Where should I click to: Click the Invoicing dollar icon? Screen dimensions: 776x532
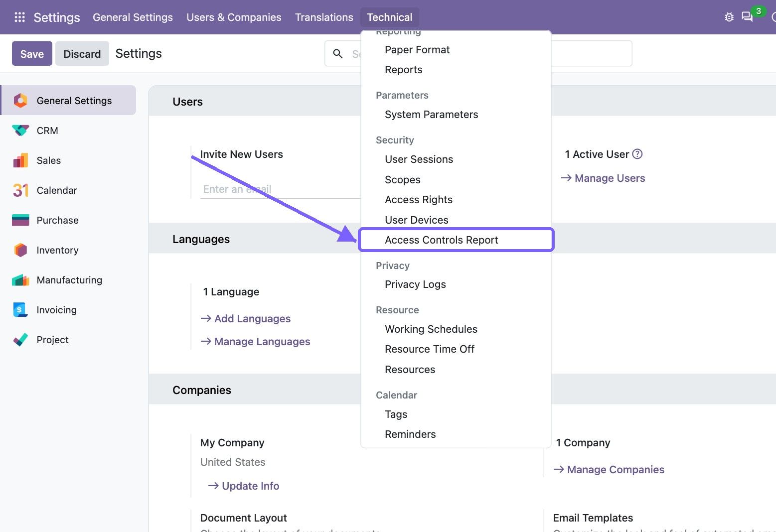coord(20,310)
